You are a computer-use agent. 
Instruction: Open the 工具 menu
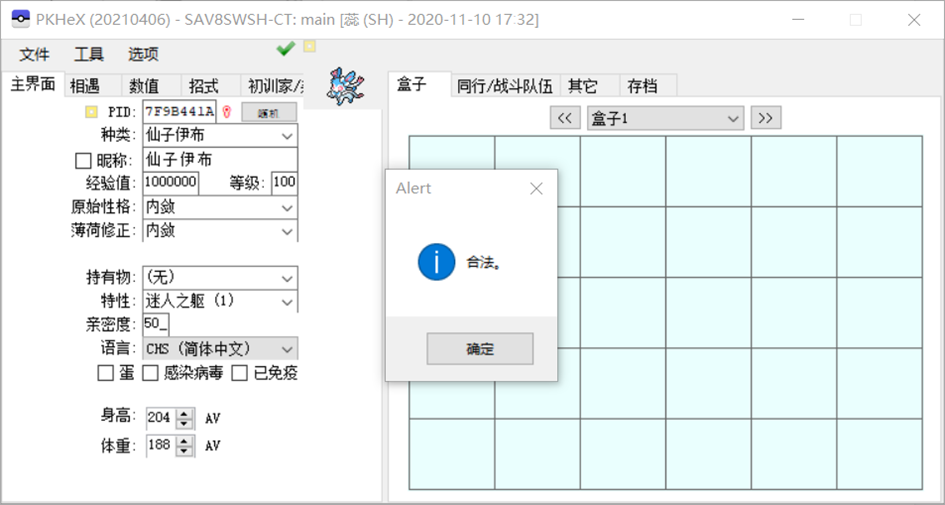point(89,55)
